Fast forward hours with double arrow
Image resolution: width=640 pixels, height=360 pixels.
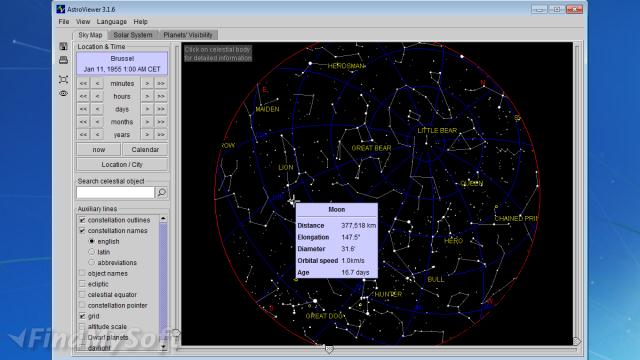161,96
